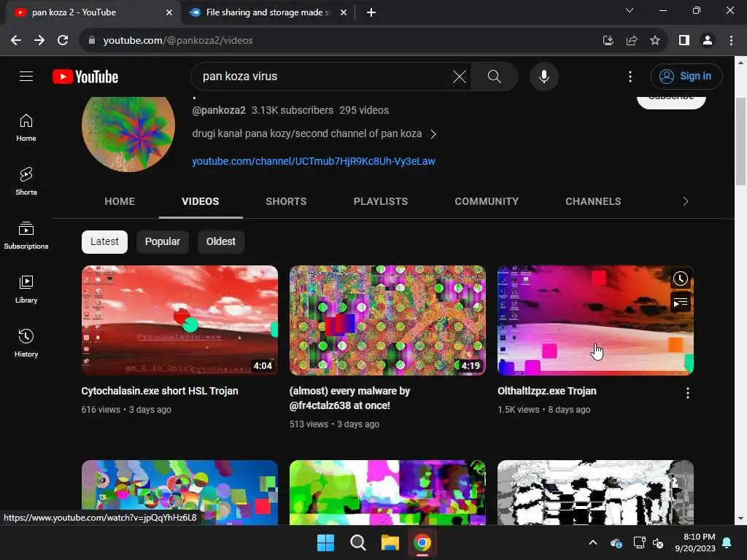Switch to CHANNELS tab
The width and height of the screenshot is (747, 560).
[593, 201]
